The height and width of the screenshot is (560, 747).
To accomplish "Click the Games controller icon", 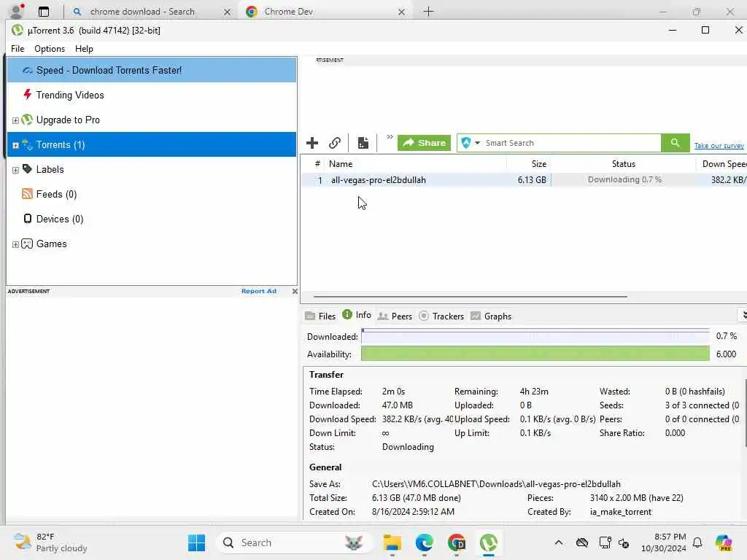I will [x=27, y=244].
